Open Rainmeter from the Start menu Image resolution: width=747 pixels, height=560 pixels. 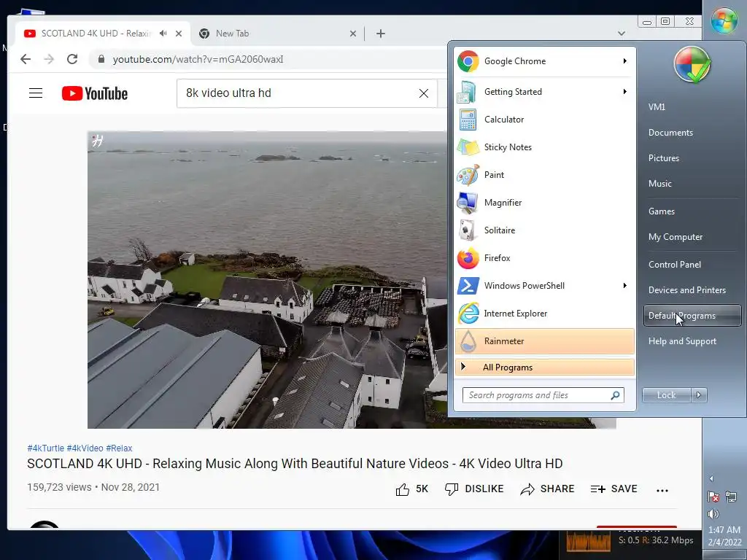point(544,341)
